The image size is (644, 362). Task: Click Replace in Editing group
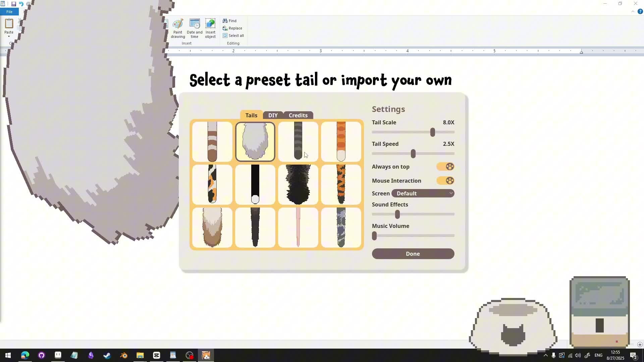[x=232, y=28]
